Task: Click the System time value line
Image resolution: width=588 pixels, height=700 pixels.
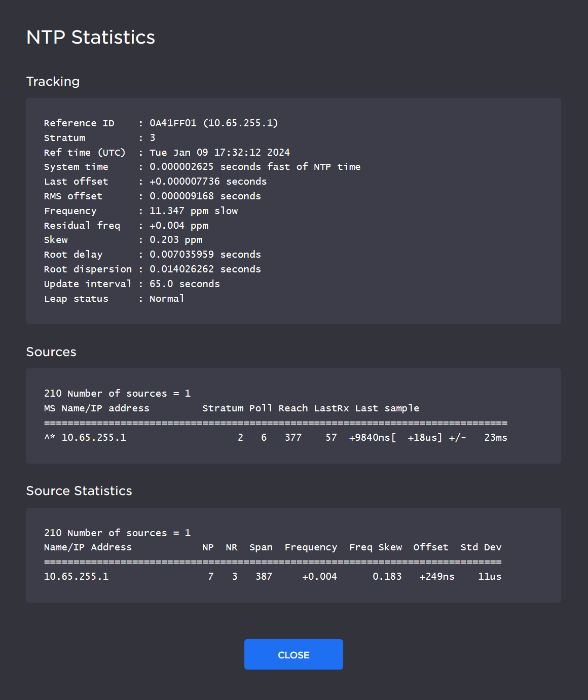Action: point(254,167)
